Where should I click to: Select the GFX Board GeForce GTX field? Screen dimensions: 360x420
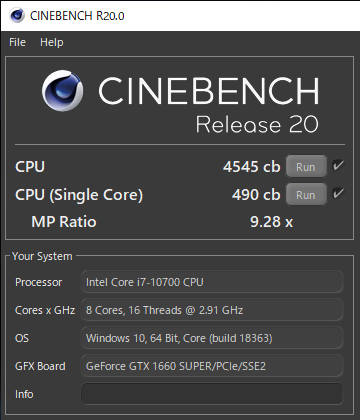(x=212, y=366)
